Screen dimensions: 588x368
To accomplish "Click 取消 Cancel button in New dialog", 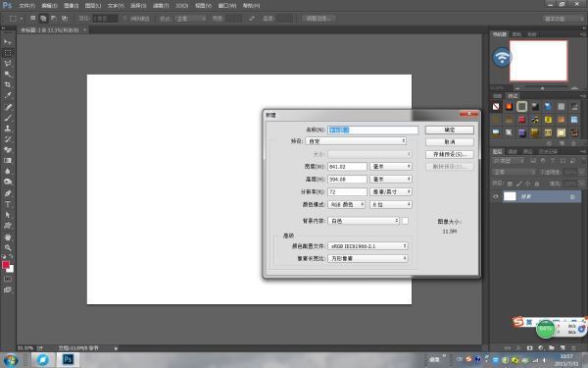I will pyautogui.click(x=450, y=142).
